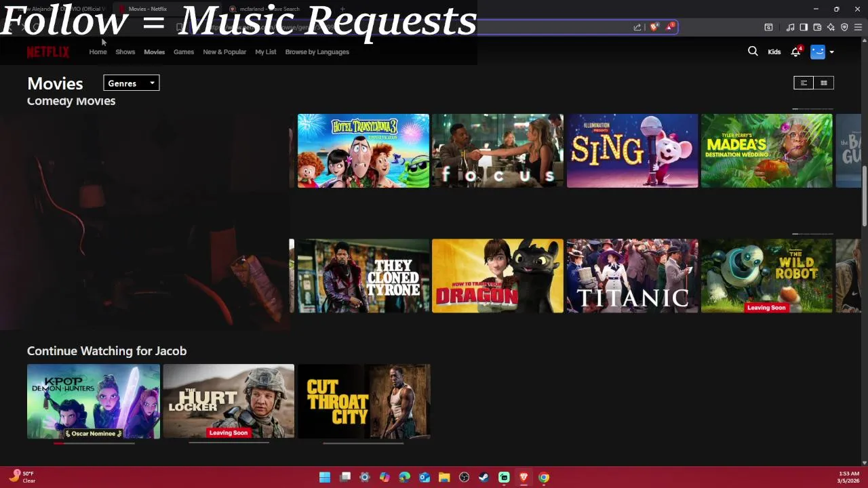The width and height of the screenshot is (868, 488).
Task: Go to Netflix Home
Action: pos(98,52)
